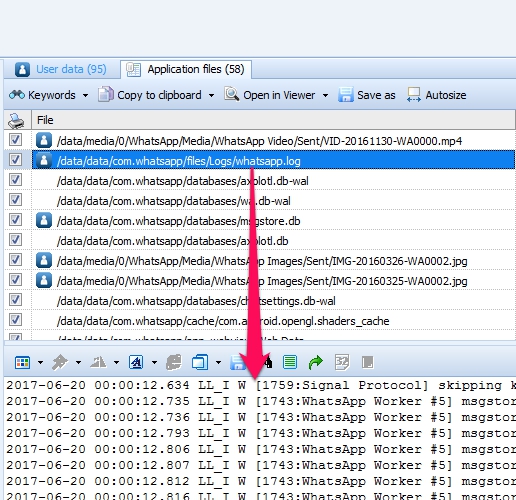Click the Application files tab document icon

(x=133, y=69)
